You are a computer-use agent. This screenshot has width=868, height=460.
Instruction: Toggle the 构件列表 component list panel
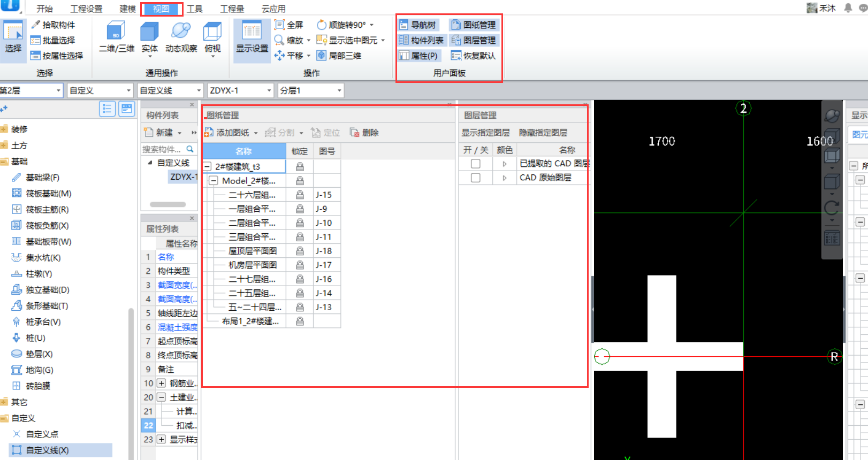[x=422, y=40]
